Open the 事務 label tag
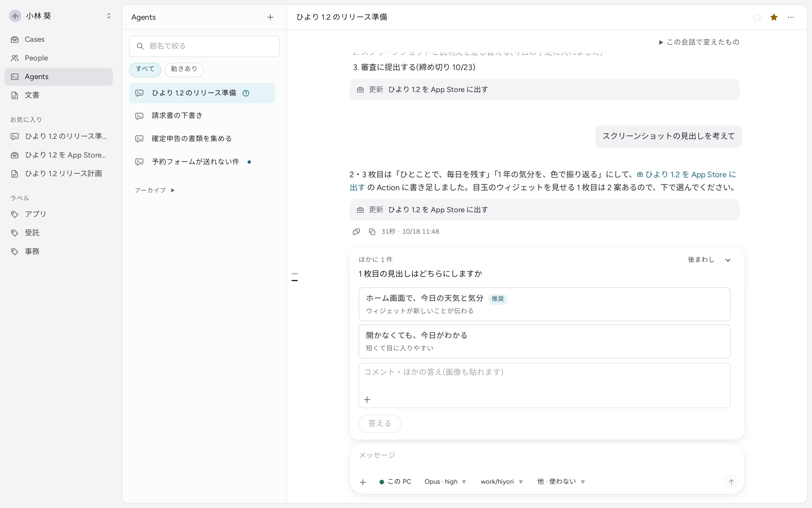812x508 pixels. pos(58,251)
